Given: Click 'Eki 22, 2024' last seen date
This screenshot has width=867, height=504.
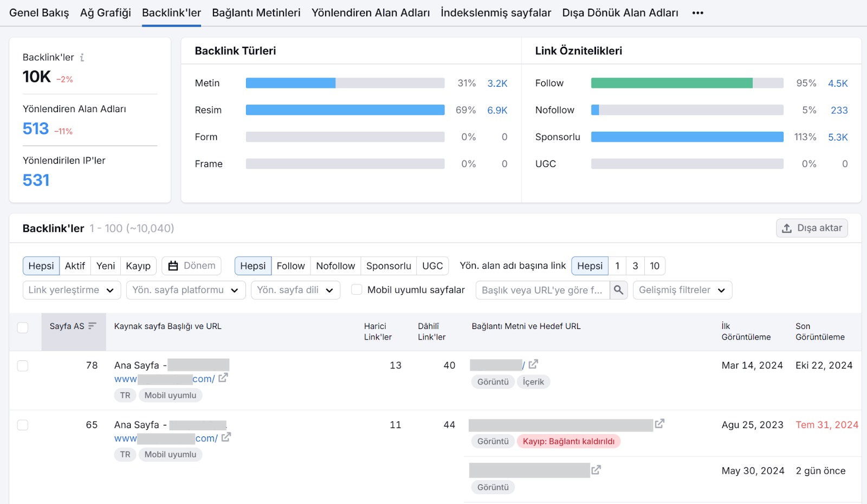Looking at the screenshot, I should point(824,366).
